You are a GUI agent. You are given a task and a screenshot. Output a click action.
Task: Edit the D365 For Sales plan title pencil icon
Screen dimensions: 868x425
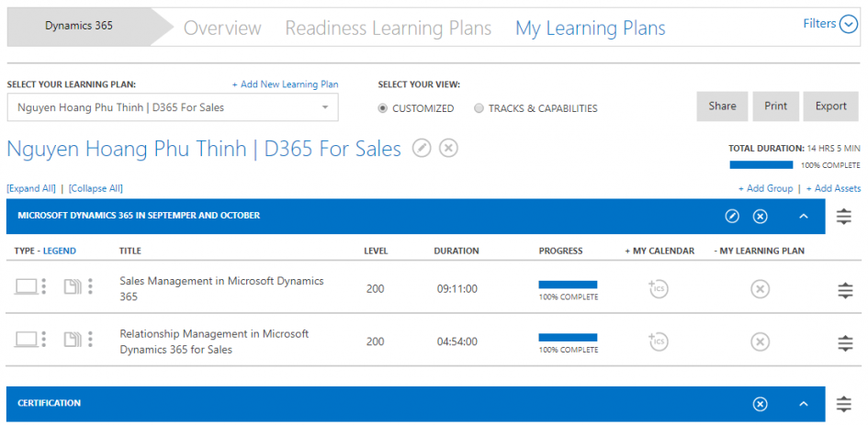(422, 149)
